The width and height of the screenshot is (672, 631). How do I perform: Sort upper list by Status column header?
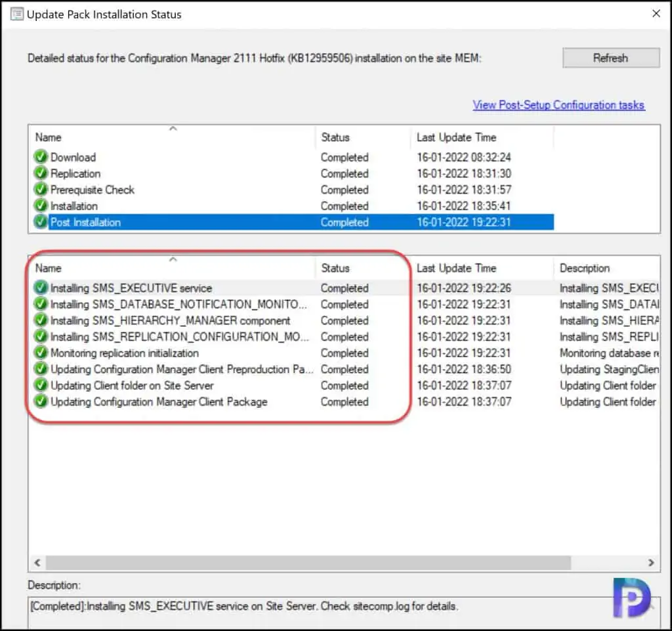coord(363,137)
